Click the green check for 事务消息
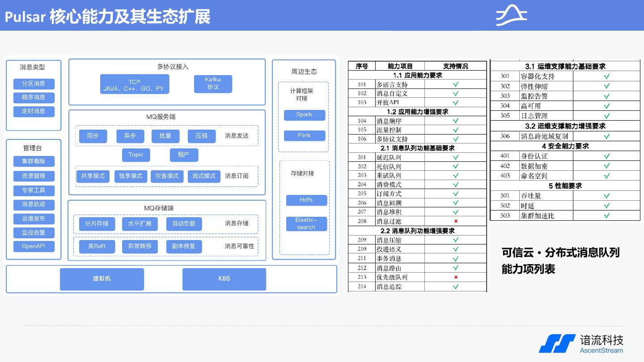Screen dimensions: 644x362 456,258
